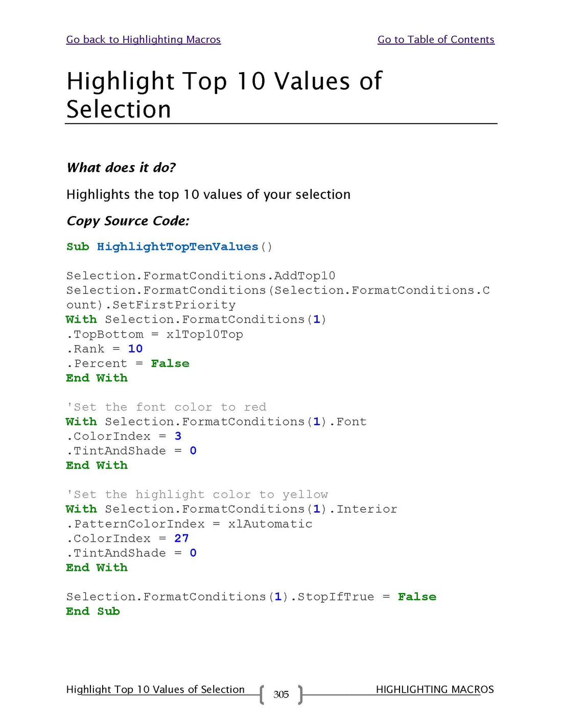
Task: Click the HighlightTopTenValues procedure name
Action: tap(177, 247)
